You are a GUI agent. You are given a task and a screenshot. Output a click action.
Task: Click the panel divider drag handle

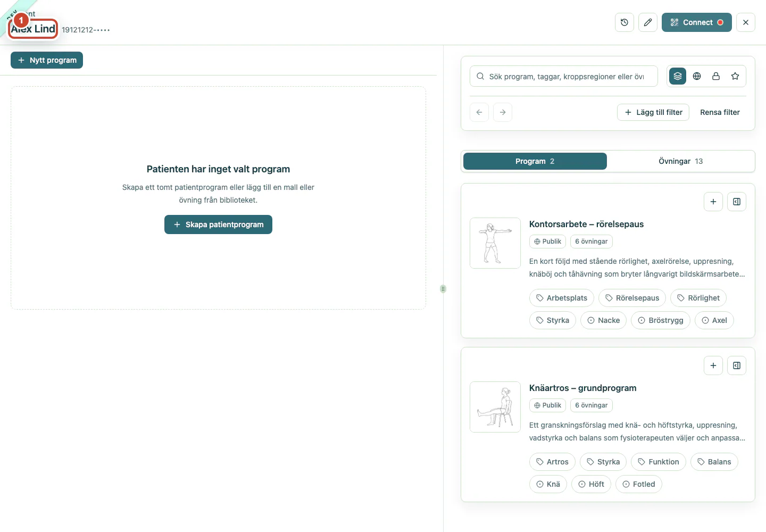pos(443,289)
